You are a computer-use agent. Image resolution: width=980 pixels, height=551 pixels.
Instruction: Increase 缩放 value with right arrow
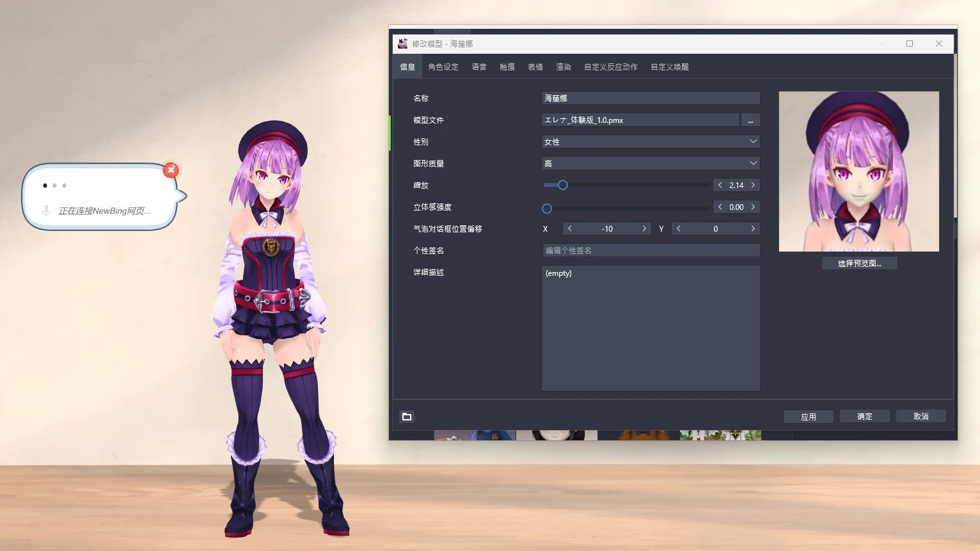click(753, 186)
